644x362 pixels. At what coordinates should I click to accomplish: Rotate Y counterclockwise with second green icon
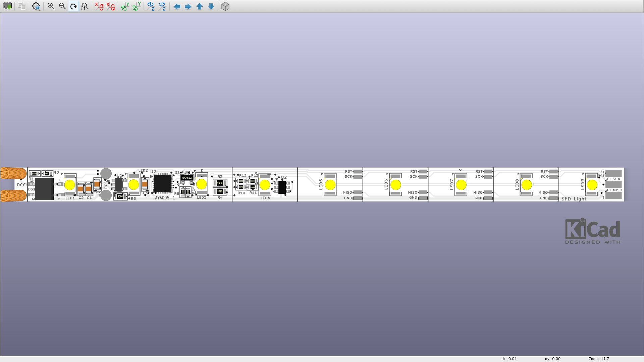click(x=137, y=6)
